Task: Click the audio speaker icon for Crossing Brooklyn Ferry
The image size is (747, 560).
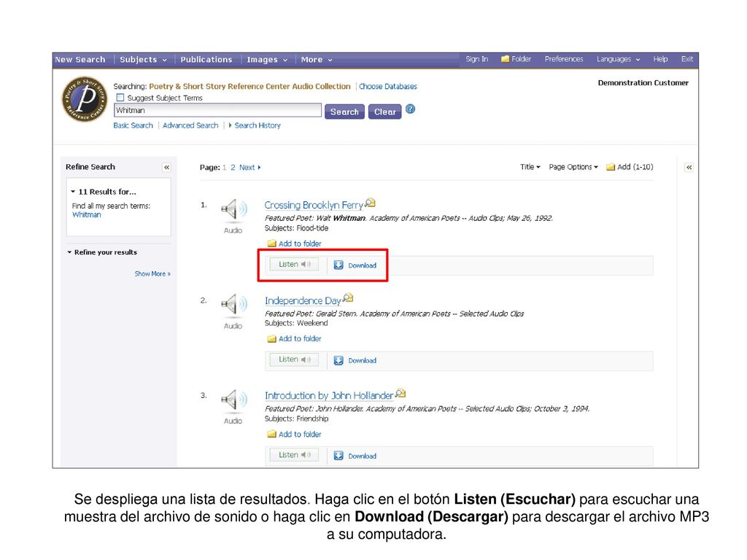Action: 234,209
